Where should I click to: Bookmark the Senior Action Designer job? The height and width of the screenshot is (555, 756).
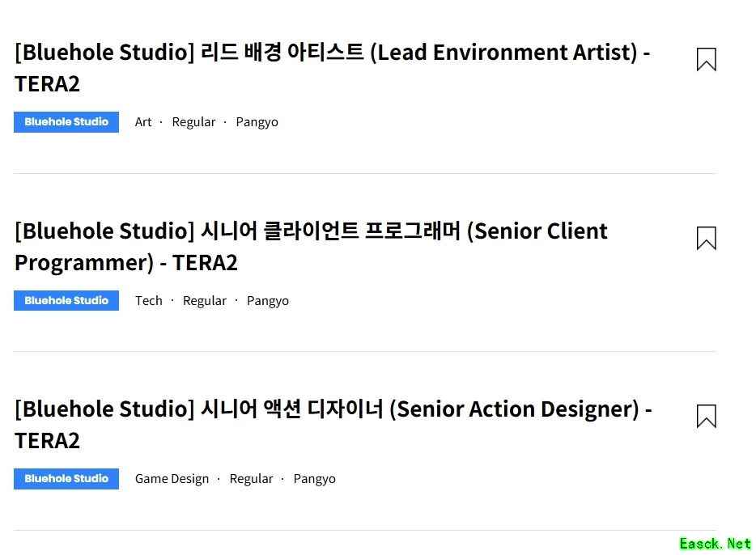pos(706,416)
